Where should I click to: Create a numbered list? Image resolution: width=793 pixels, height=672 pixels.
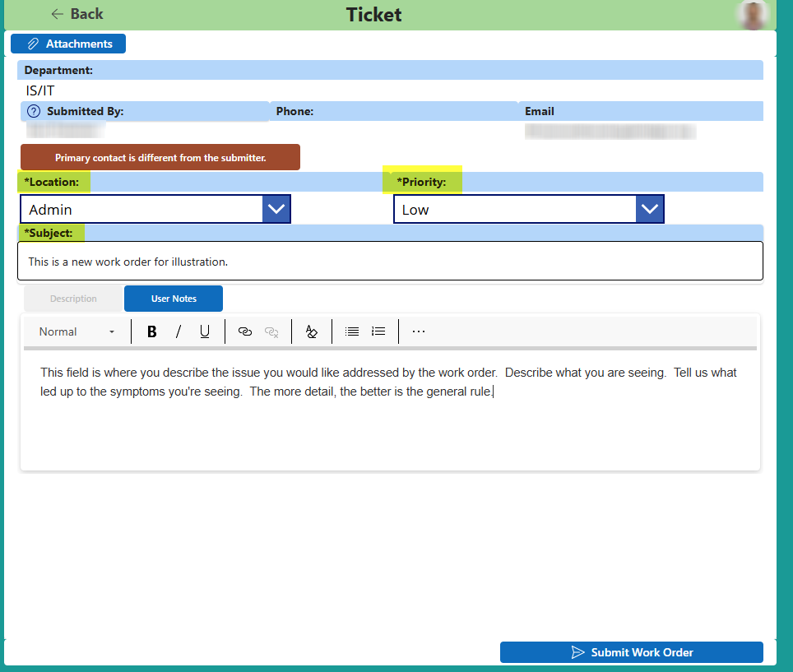click(x=378, y=331)
